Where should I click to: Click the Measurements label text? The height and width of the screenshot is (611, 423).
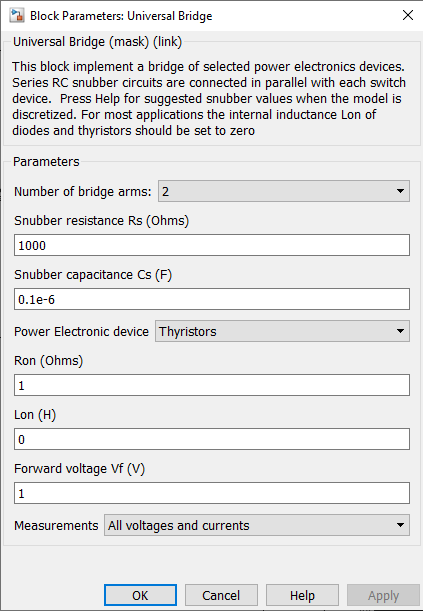[x=56, y=525]
